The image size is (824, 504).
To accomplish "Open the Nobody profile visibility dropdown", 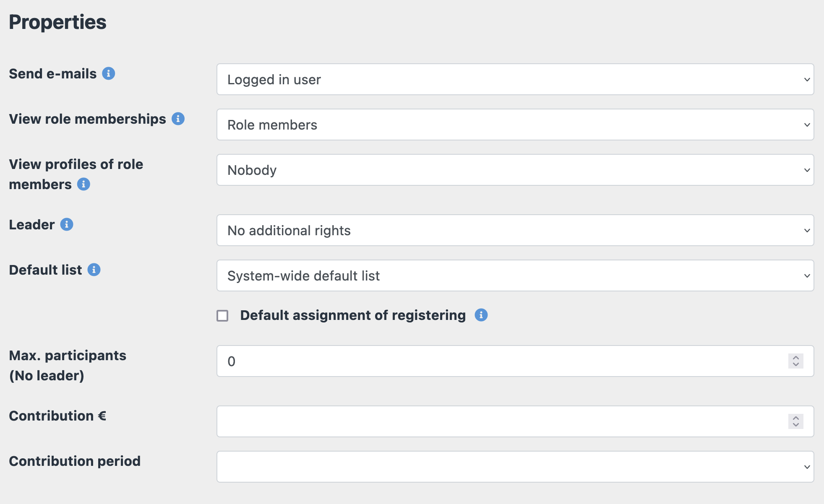I will click(515, 170).
